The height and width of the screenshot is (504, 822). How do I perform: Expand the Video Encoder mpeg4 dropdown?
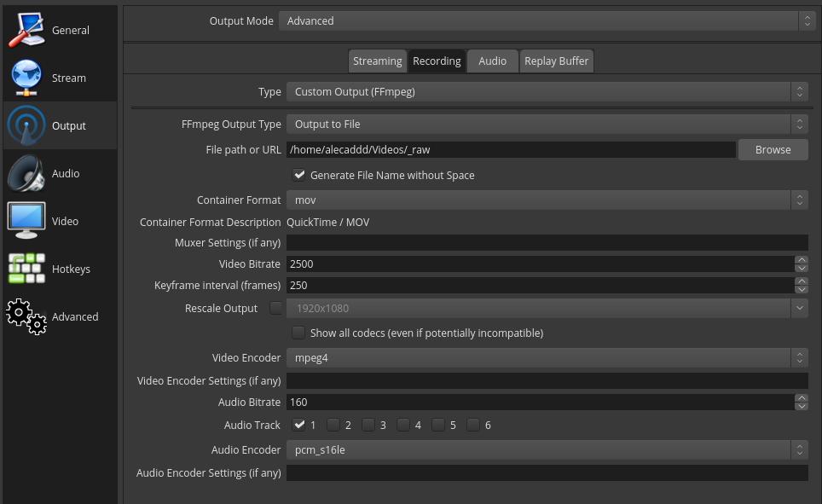click(x=547, y=357)
